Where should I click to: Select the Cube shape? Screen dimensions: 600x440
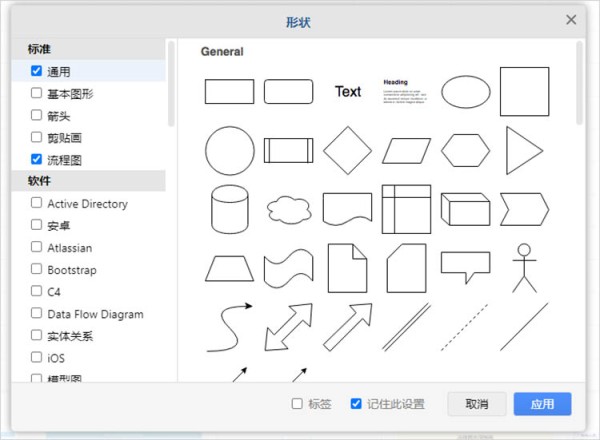(465, 209)
